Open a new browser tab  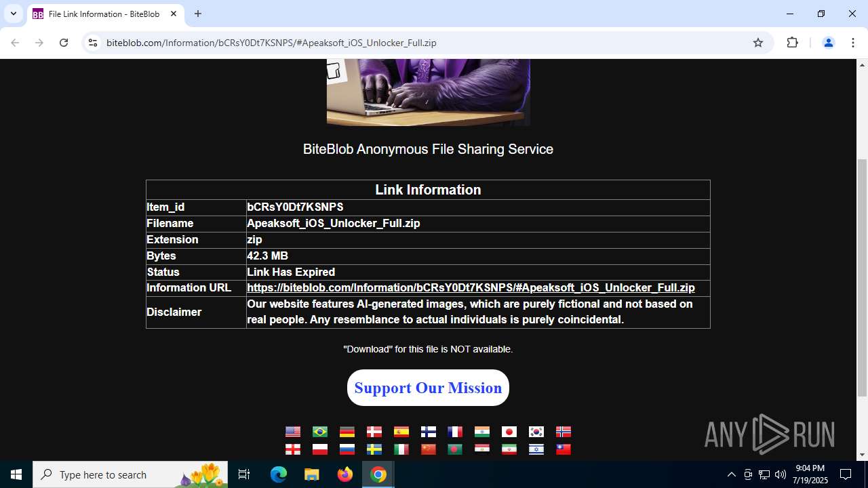(x=198, y=14)
